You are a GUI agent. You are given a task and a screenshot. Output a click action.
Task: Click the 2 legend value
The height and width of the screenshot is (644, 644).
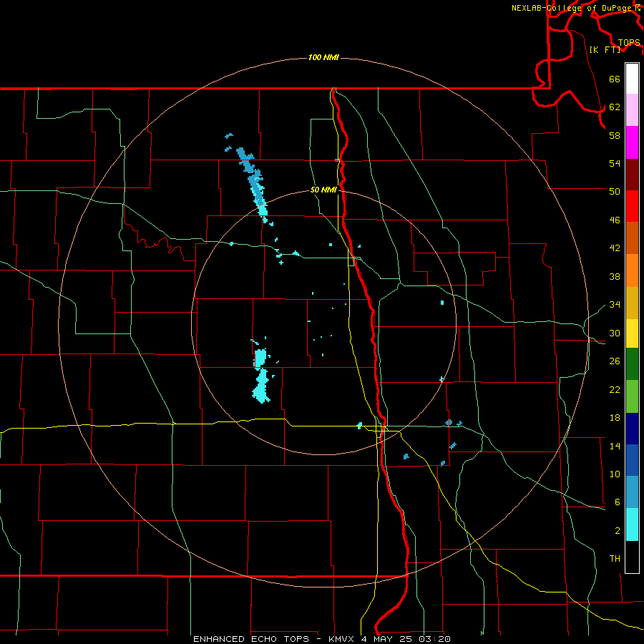coord(618,531)
